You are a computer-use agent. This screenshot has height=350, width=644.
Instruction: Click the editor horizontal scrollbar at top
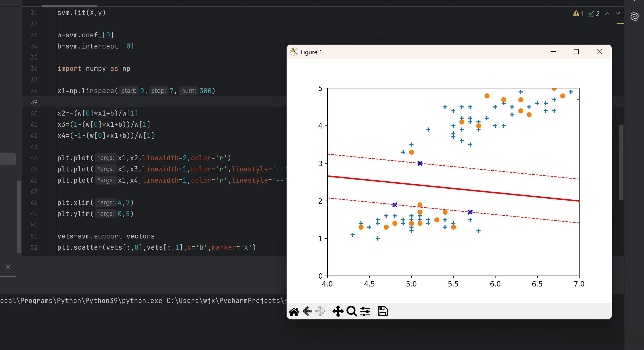click(69, 6)
